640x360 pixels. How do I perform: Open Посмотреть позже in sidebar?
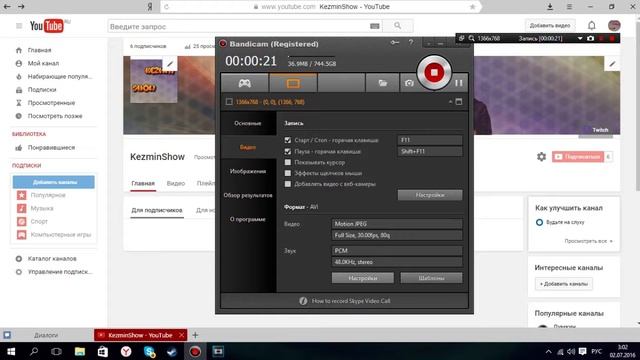[55, 116]
